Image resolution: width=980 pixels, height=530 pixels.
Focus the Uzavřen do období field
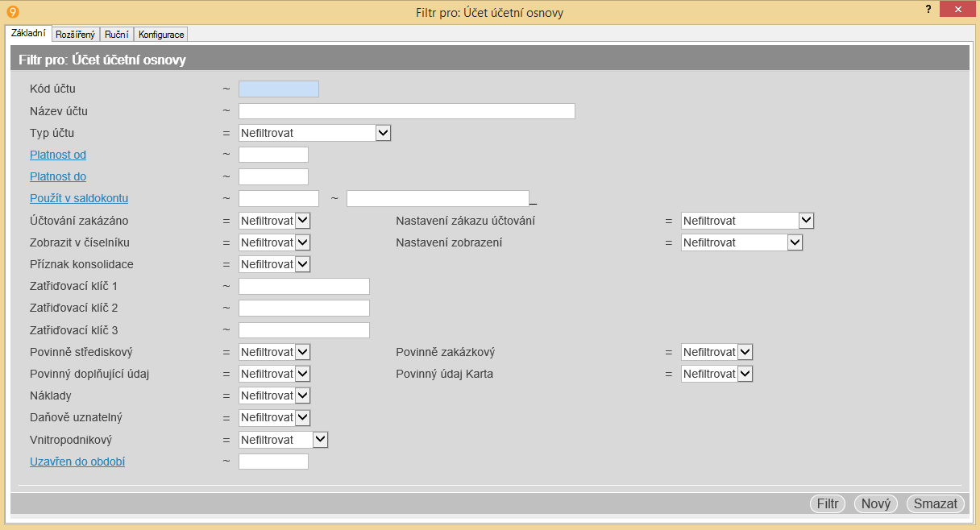(x=274, y=462)
